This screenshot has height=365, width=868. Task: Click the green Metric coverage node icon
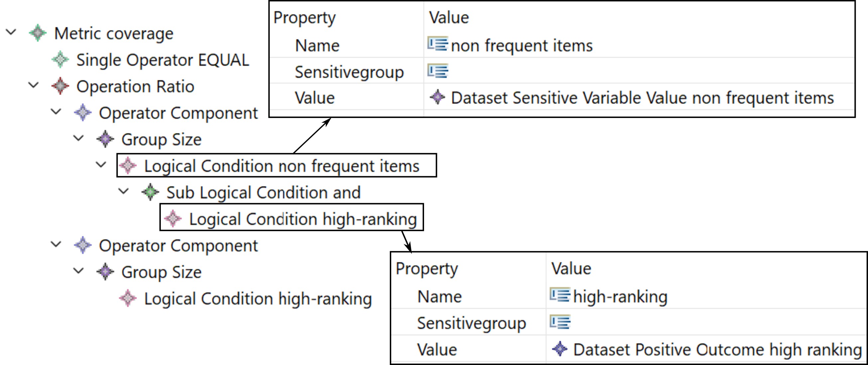point(38,33)
